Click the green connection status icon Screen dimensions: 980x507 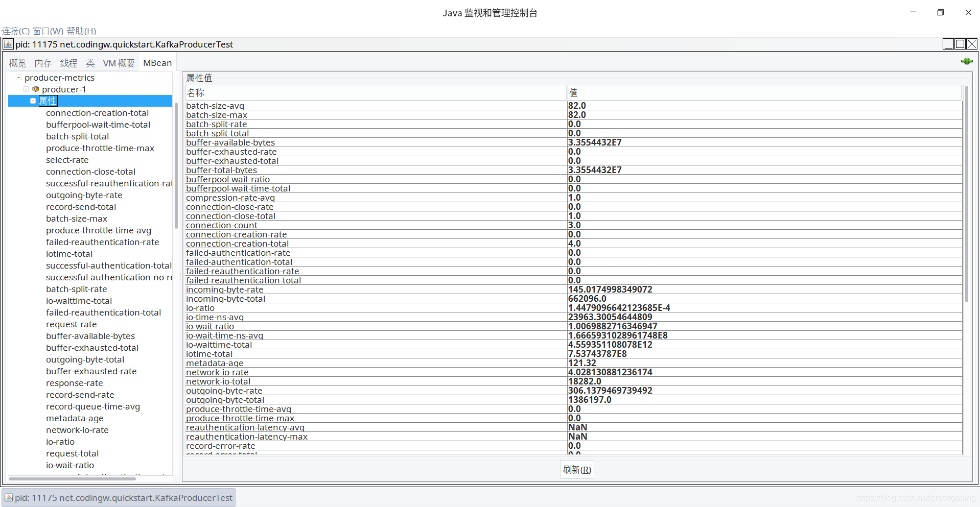pyautogui.click(x=966, y=61)
